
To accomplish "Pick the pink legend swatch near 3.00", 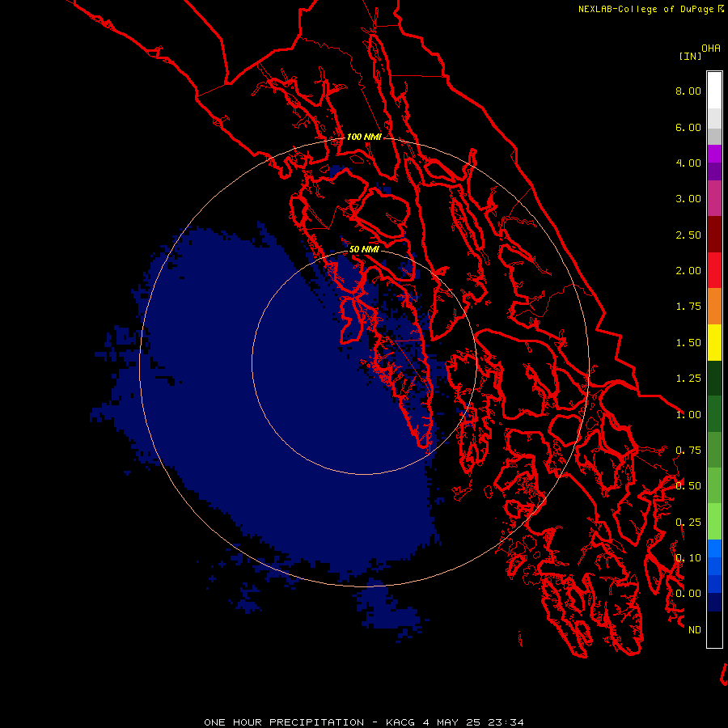I will coord(714,198).
